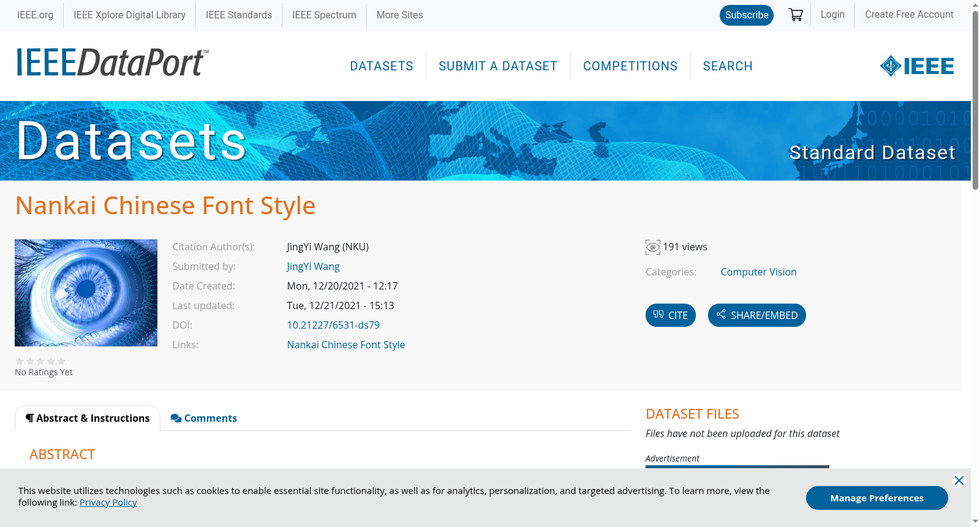Select the Abstract & Instructions tab
Screen dimensions: 980x527
pos(88,418)
